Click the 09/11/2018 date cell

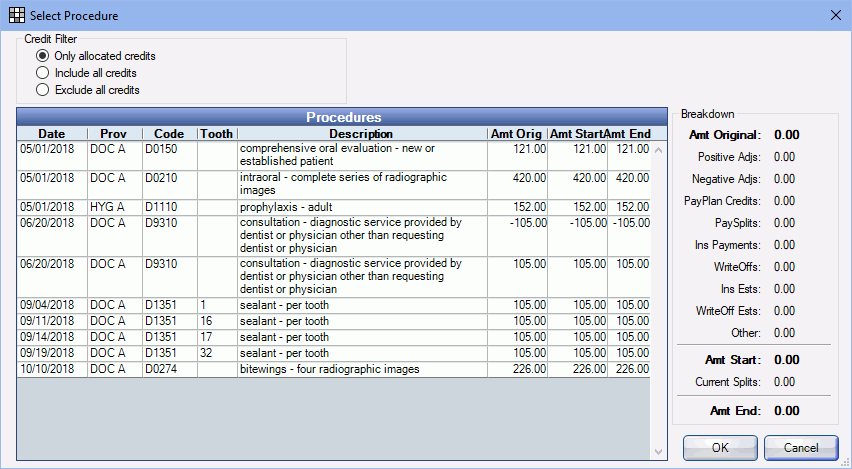tap(52, 321)
